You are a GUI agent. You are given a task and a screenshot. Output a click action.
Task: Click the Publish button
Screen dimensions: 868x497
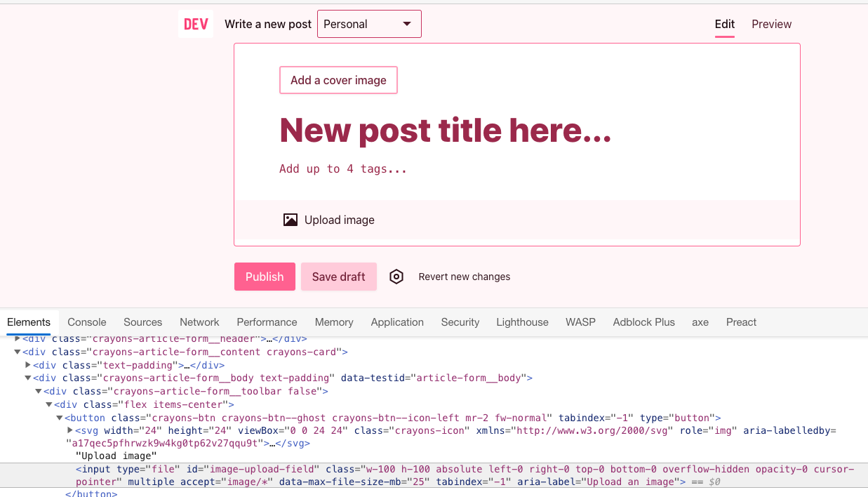coord(265,277)
